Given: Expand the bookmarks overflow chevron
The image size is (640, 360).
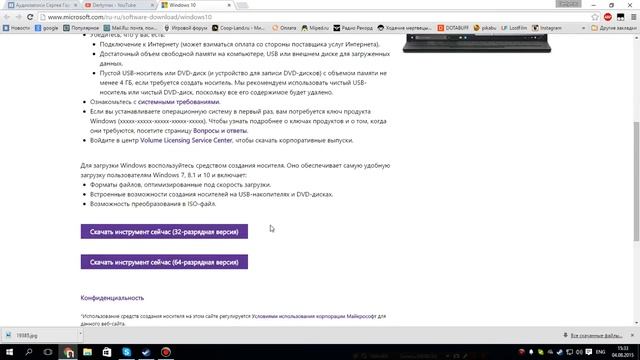Looking at the screenshot, I should pyautogui.click(x=583, y=28).
